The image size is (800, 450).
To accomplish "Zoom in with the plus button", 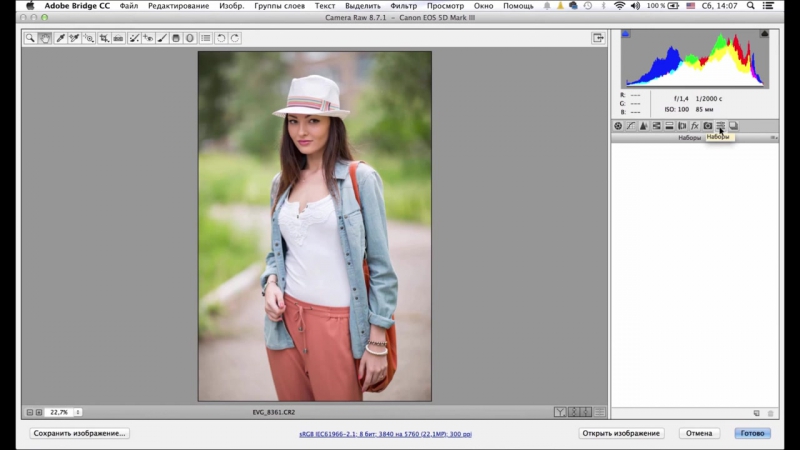I will 39,412.
